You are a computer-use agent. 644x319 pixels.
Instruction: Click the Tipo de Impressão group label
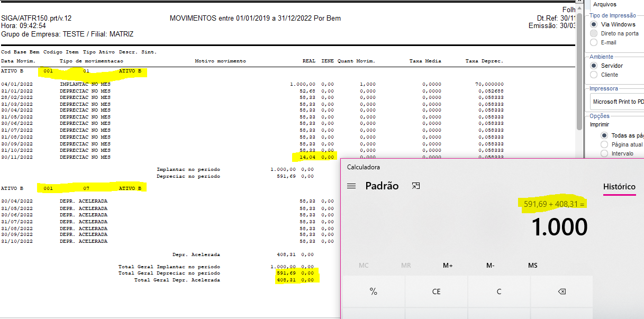pyautogui.click(x=613, y=15)
